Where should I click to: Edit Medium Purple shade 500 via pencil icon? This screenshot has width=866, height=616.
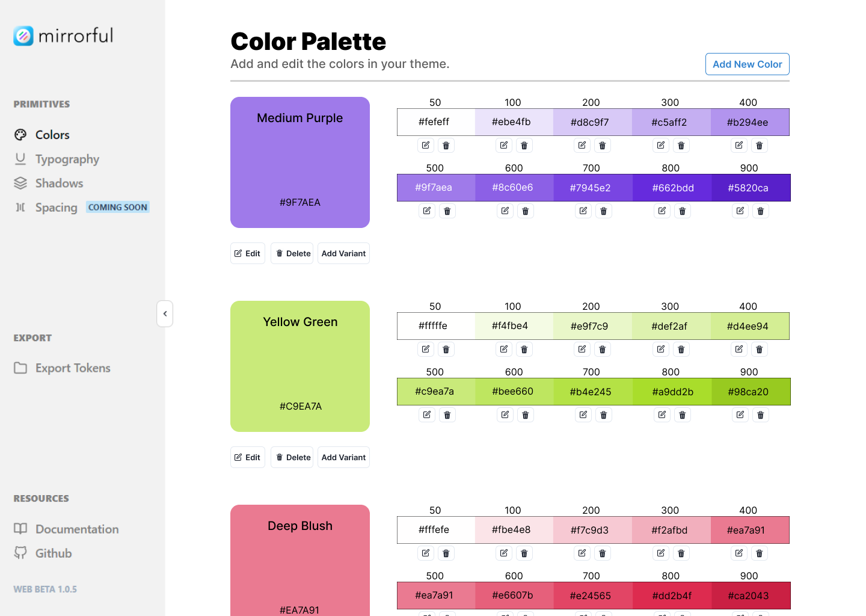(x=426, y=211)
